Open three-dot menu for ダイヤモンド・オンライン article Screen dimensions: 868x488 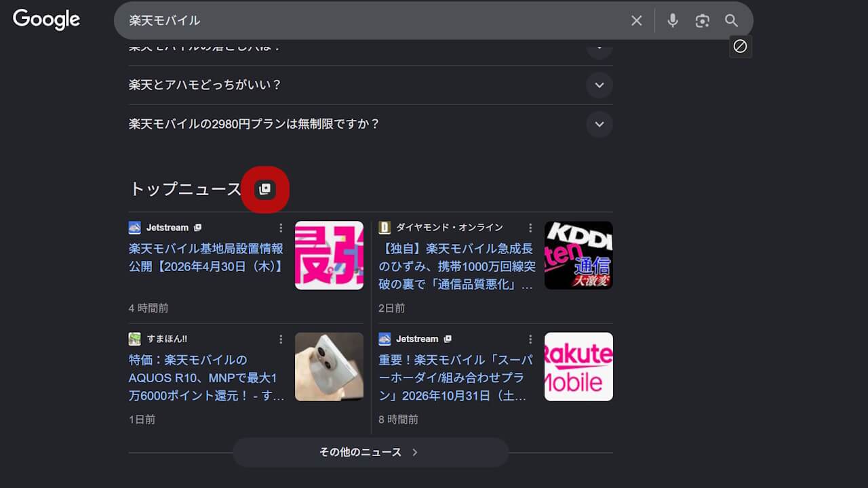(530, 228)
